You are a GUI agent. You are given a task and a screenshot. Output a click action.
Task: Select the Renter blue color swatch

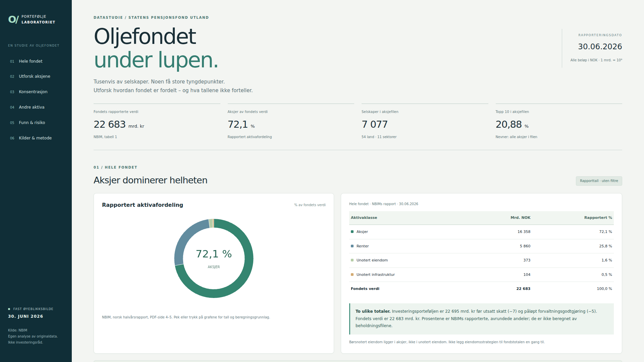352,246
